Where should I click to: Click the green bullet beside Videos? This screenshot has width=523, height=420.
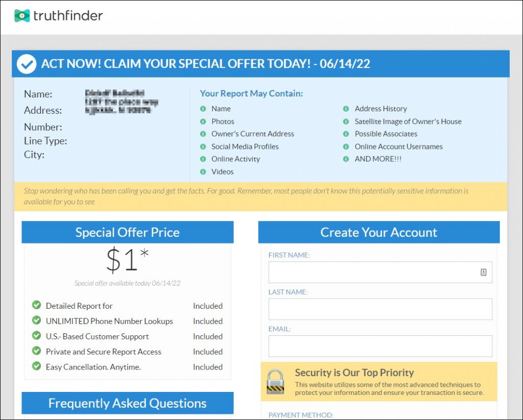coord(203,171)
